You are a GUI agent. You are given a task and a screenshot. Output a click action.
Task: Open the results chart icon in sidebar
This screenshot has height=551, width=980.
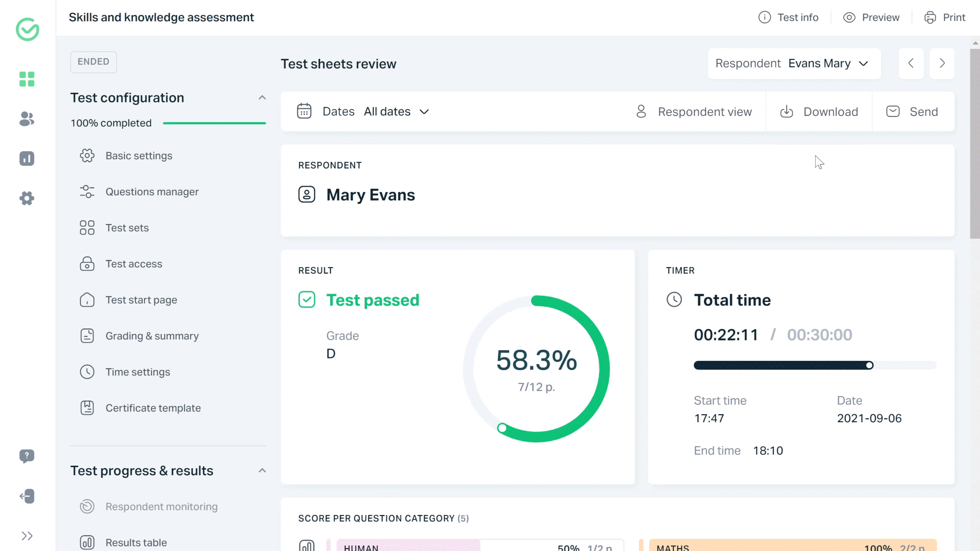click(x=27, y=159)
